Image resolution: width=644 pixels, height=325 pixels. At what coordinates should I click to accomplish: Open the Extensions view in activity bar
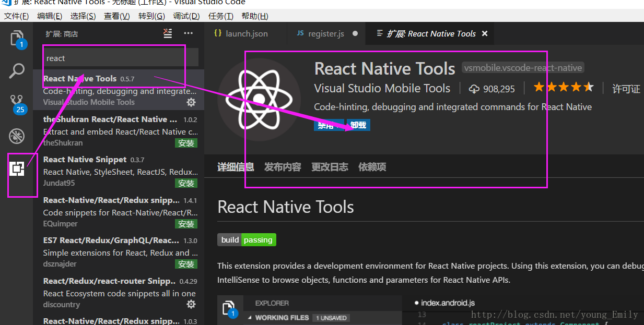click(18, 168)
